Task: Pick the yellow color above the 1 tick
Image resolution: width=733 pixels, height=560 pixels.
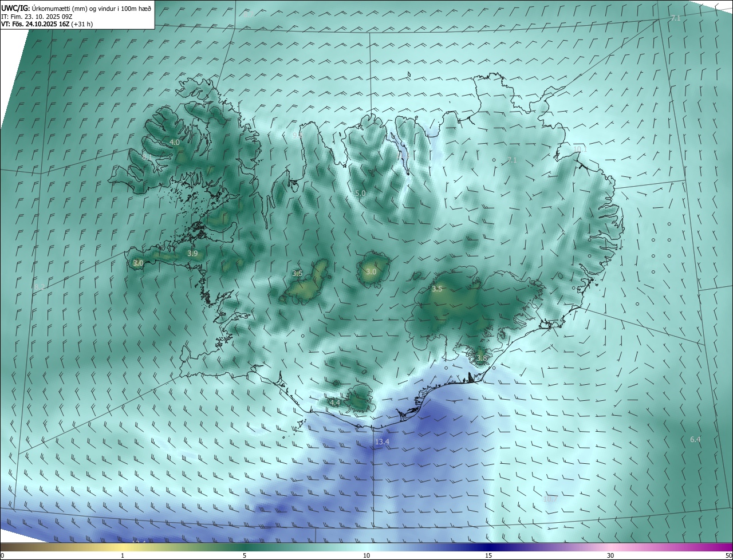Action: [x=123, y=547]
